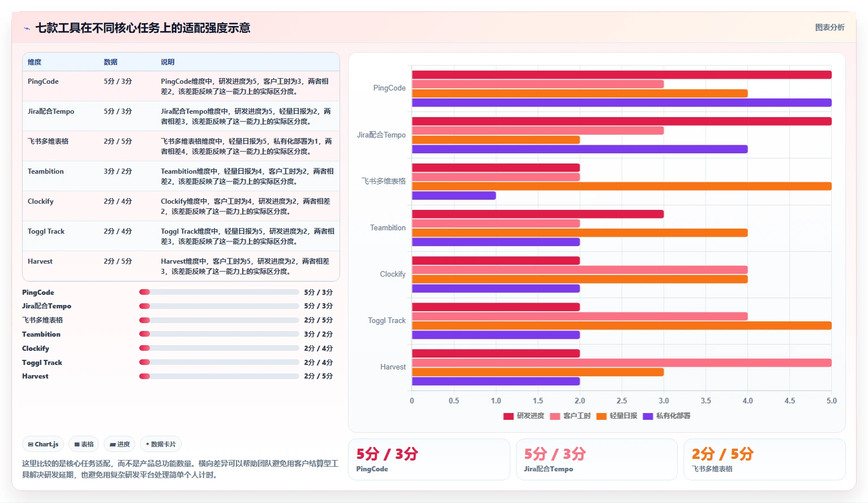Screen dimensions: 868x503
Task: Click the Harvest progress bar in the list
Action: click(219, 376)
